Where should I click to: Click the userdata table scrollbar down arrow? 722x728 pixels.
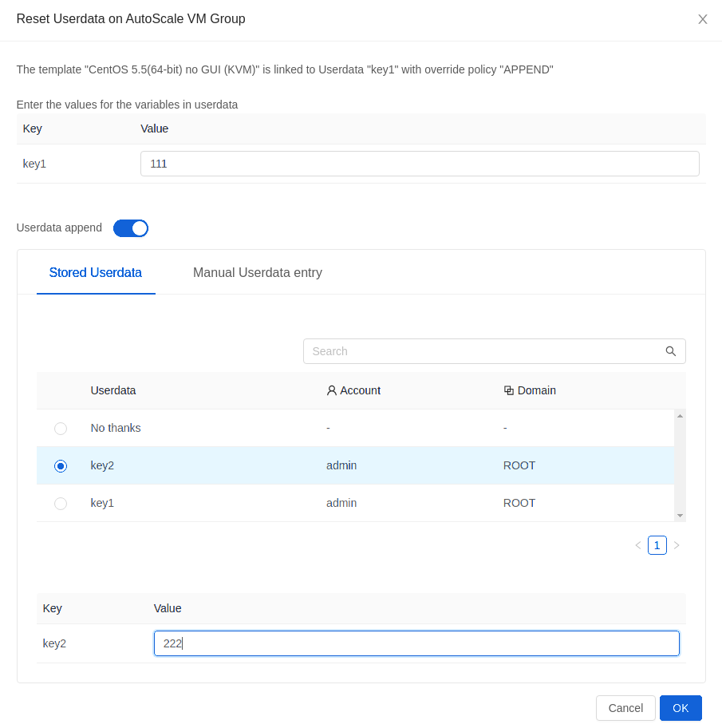click(x=680, y=515)
